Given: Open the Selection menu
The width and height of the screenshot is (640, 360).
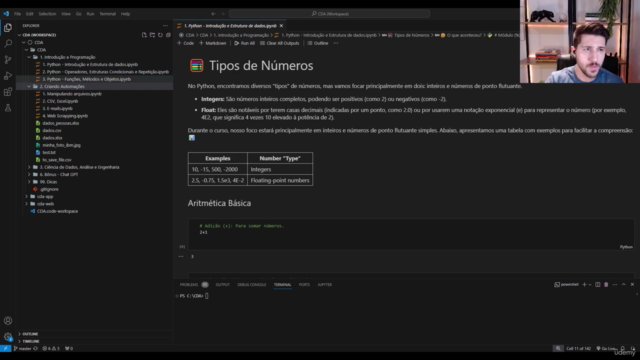Looking at the screenshot, I should tap(47, 14).
